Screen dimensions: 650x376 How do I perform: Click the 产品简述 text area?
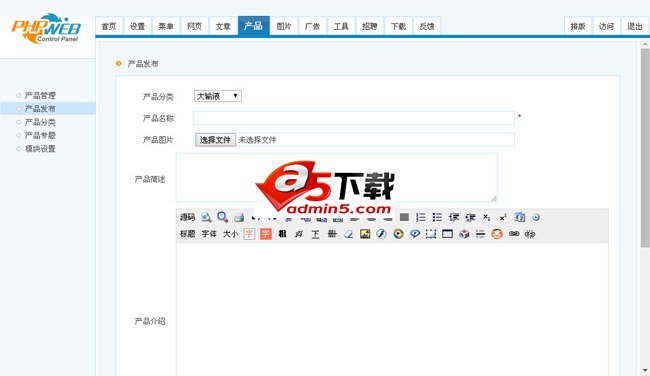click(x=337, y=177)
